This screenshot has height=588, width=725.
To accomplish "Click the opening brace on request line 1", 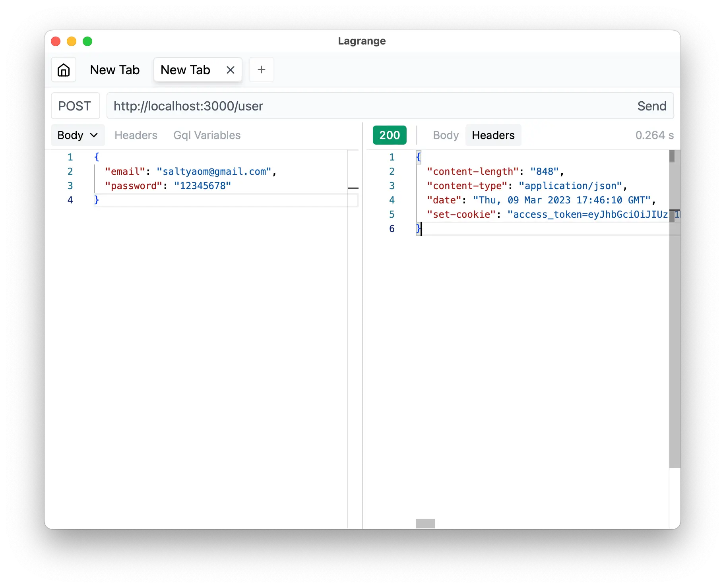I will [x=97, y=157].
